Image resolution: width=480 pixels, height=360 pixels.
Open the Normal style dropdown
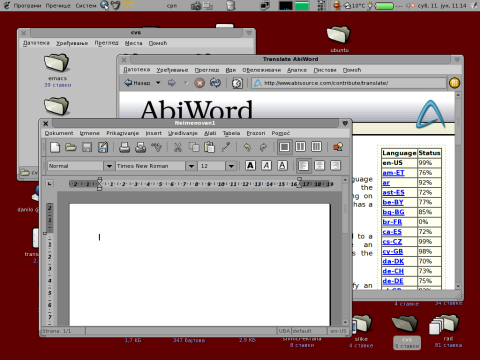pos(109,166)
